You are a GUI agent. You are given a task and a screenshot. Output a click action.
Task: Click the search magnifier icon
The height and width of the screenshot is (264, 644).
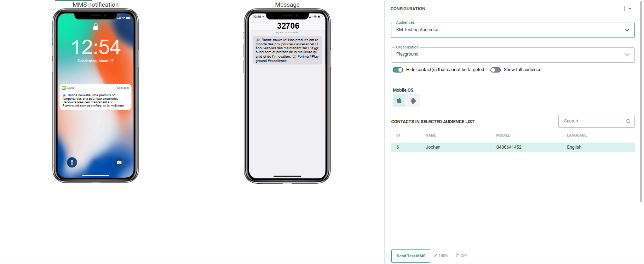pos(628,121)
